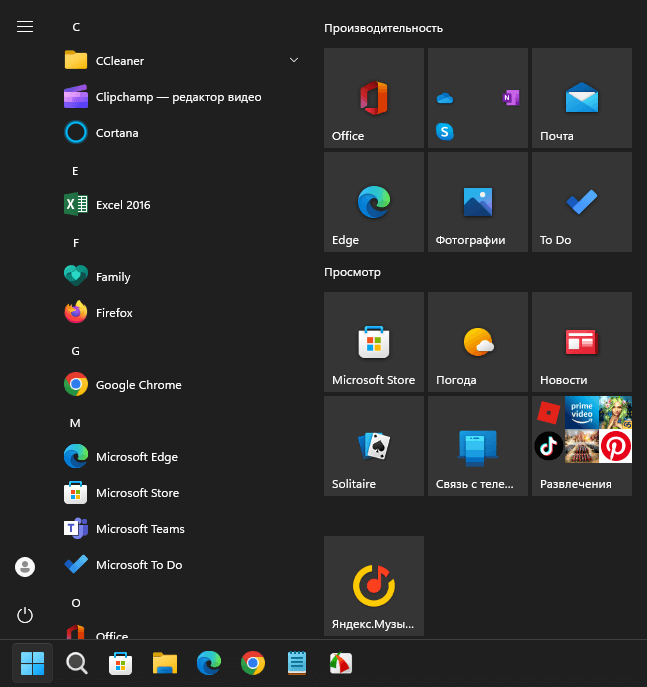Screen dimensions: 647x687
Task: Launch Firefox from the app list
Action: click(x=182, y=312)
